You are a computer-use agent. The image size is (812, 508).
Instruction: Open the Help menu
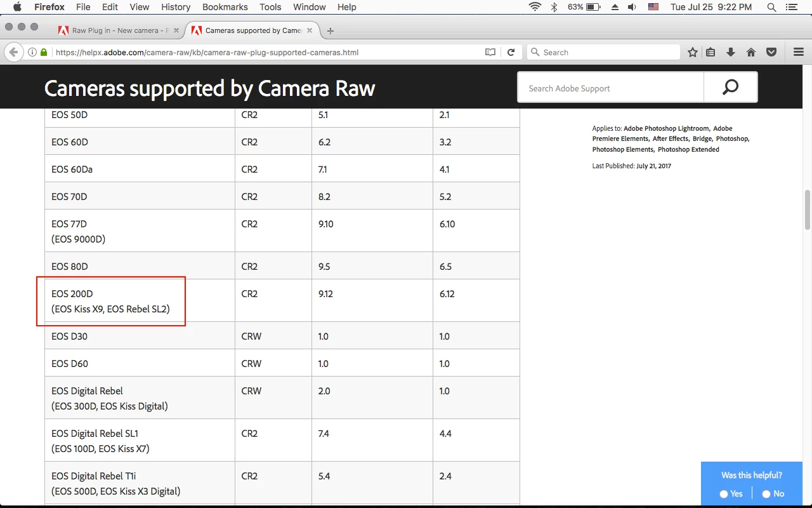click(346, 7)
